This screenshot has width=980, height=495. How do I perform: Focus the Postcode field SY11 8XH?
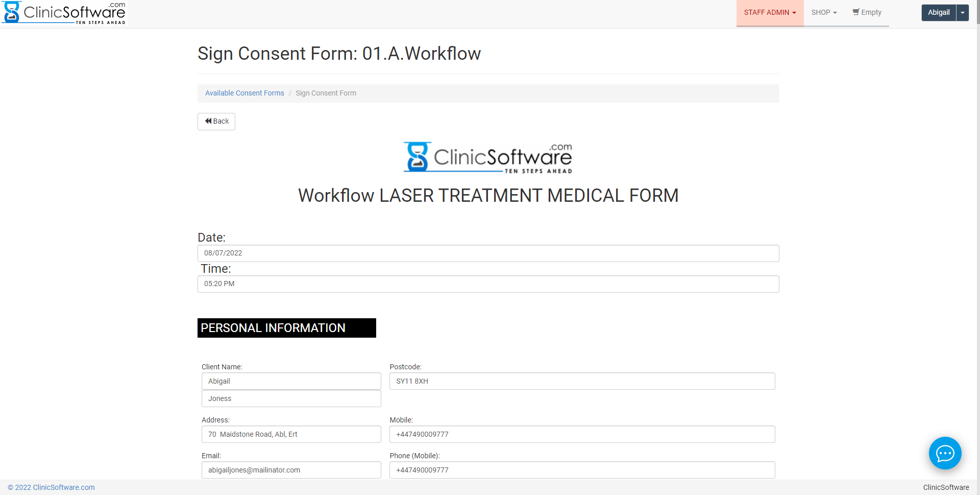[582, 381]
